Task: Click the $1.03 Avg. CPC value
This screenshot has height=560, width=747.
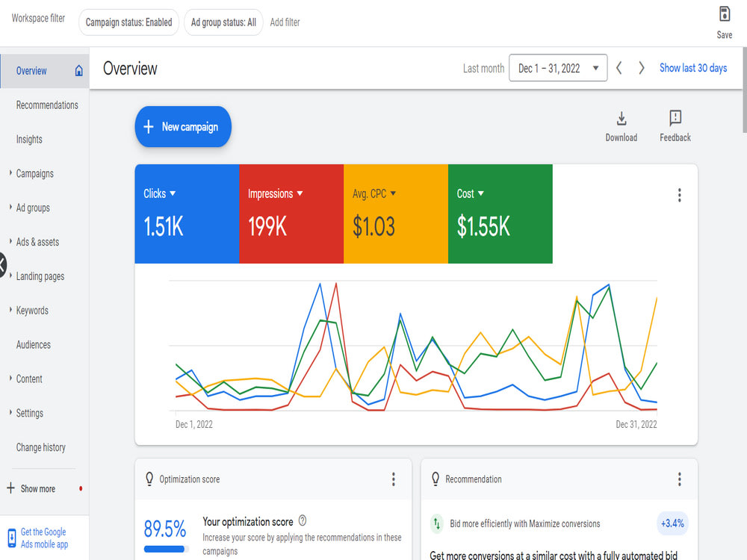Action: tap(373, 226)
